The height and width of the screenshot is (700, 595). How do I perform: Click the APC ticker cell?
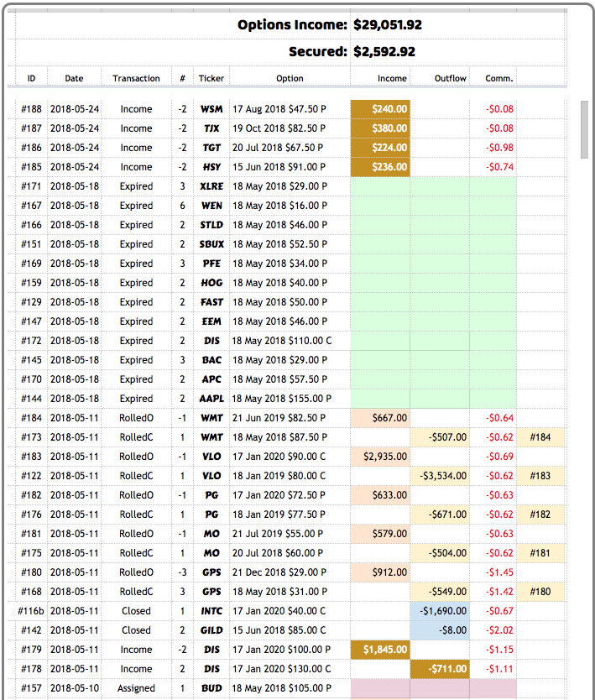click(x=211, y=379)
